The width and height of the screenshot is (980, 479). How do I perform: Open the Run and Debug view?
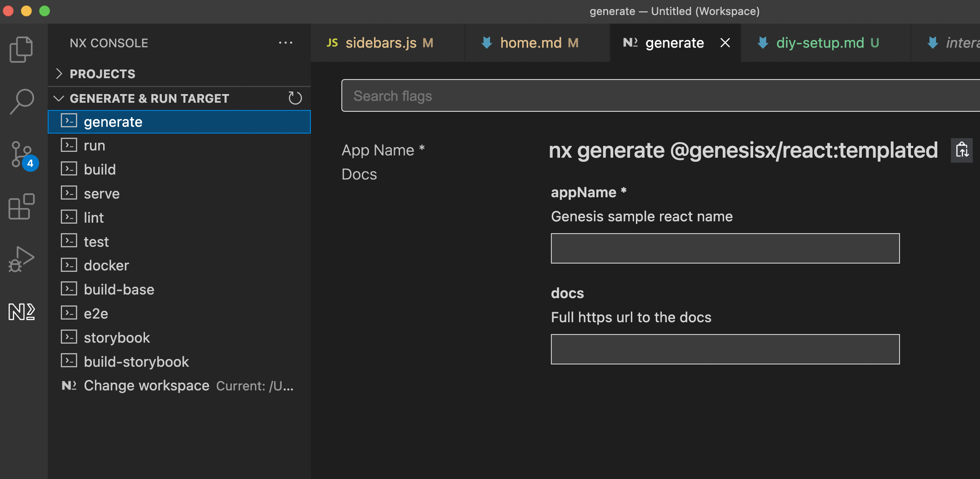pos(21,259)
